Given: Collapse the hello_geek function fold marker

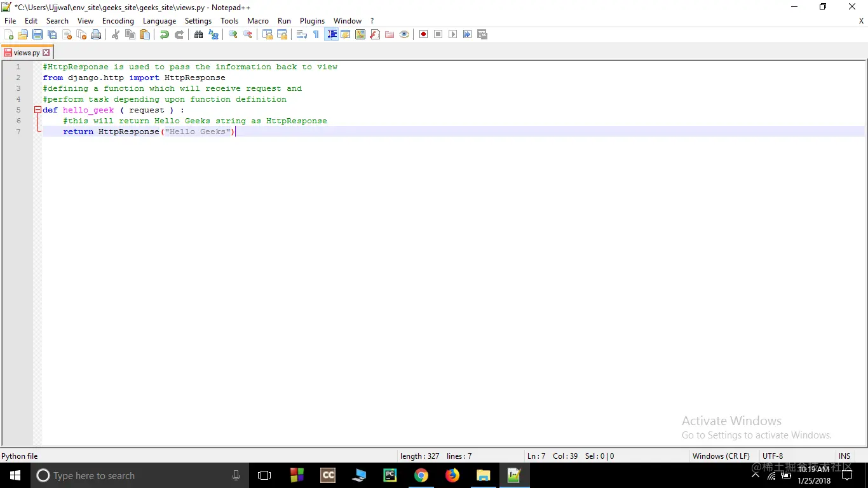Looking at the screenshot, I should click(37, 110).
